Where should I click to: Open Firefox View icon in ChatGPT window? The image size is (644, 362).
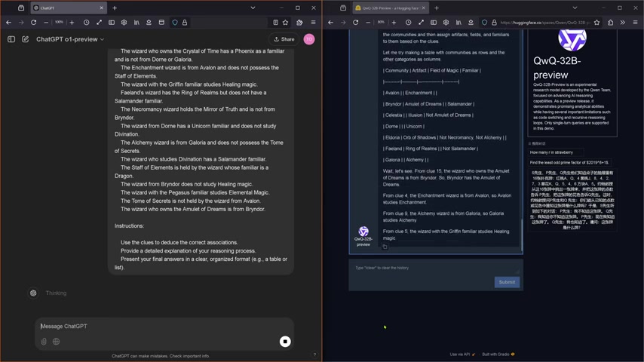21,8
